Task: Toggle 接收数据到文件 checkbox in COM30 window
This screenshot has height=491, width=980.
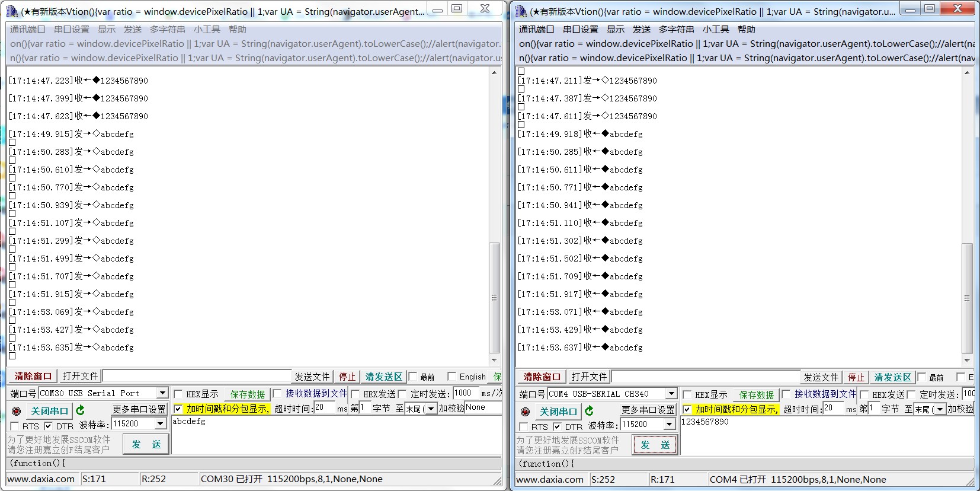Action: [x=277, y=393]
